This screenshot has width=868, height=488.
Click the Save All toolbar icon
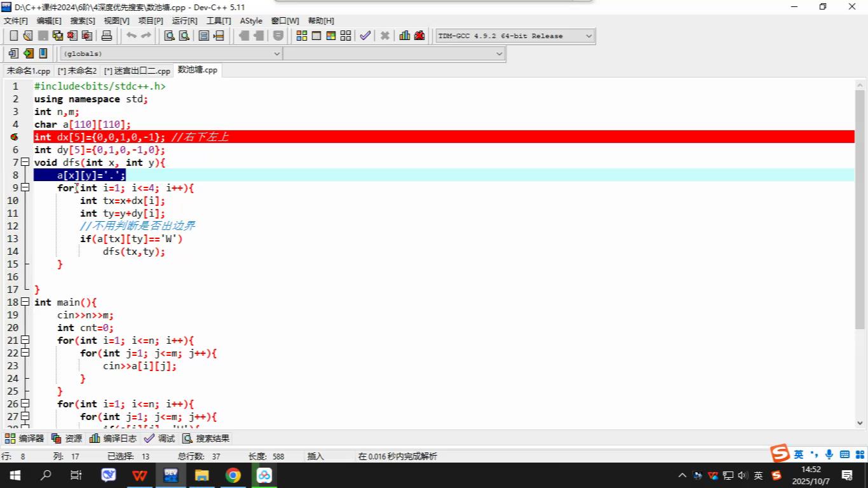tap(58, 36)
